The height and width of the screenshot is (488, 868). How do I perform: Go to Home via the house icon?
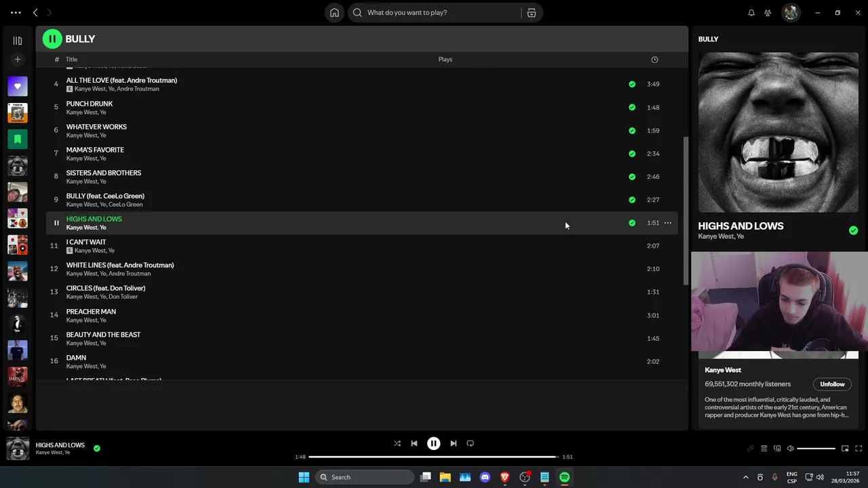(x=334, y=12)
